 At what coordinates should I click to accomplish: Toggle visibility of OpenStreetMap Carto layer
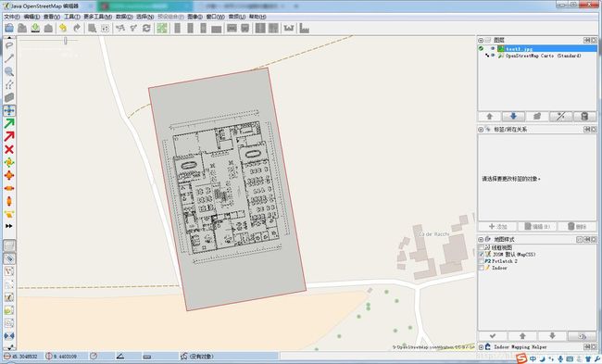(493, 56)
